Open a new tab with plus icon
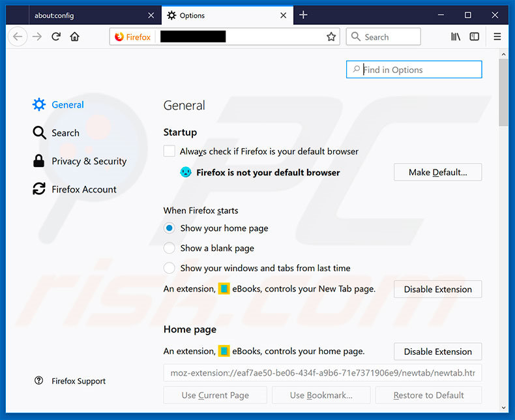The width and height of the screenshot is (515, 420). click(x=304, y=15)
